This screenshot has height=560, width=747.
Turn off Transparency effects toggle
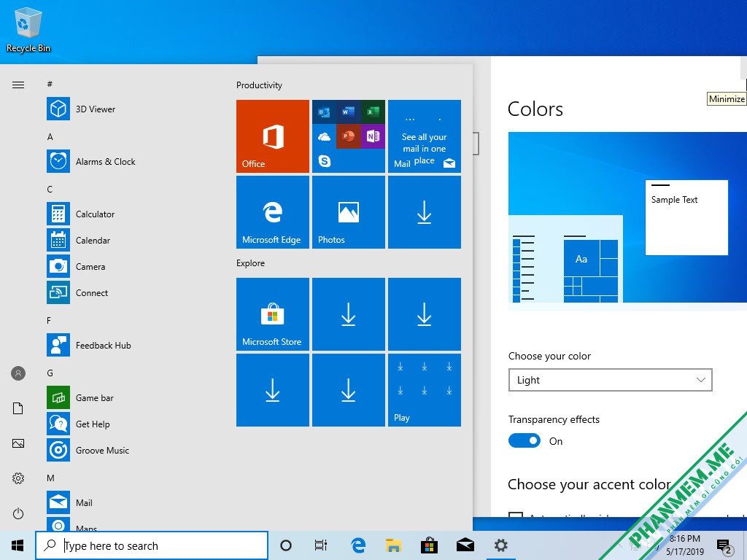[x=524, y=440]
